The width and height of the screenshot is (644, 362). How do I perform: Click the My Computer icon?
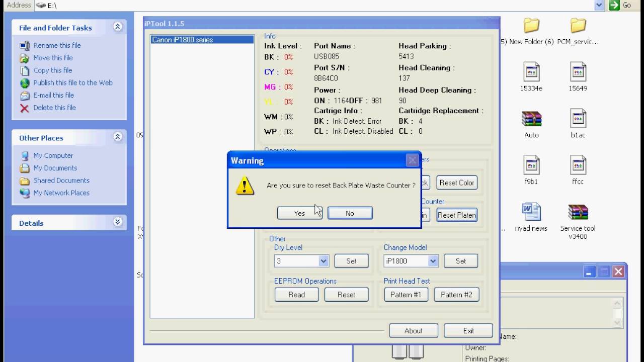click(x=25, y=156)
